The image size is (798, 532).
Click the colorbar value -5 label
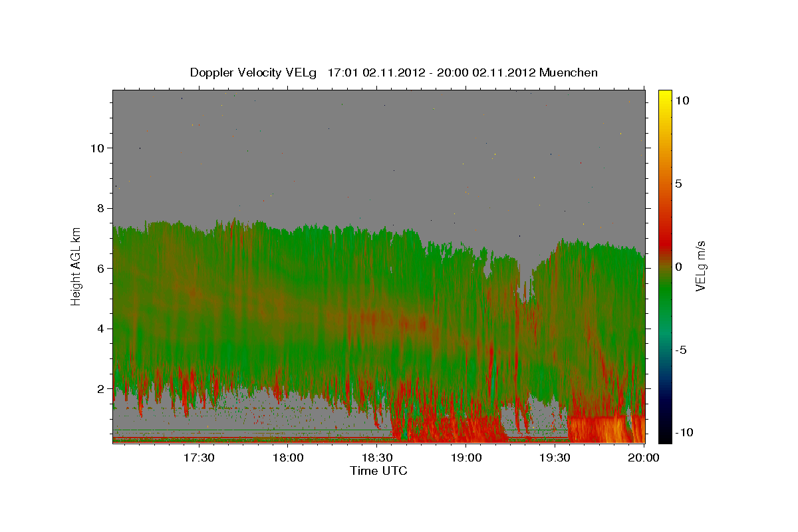[682, 350]
